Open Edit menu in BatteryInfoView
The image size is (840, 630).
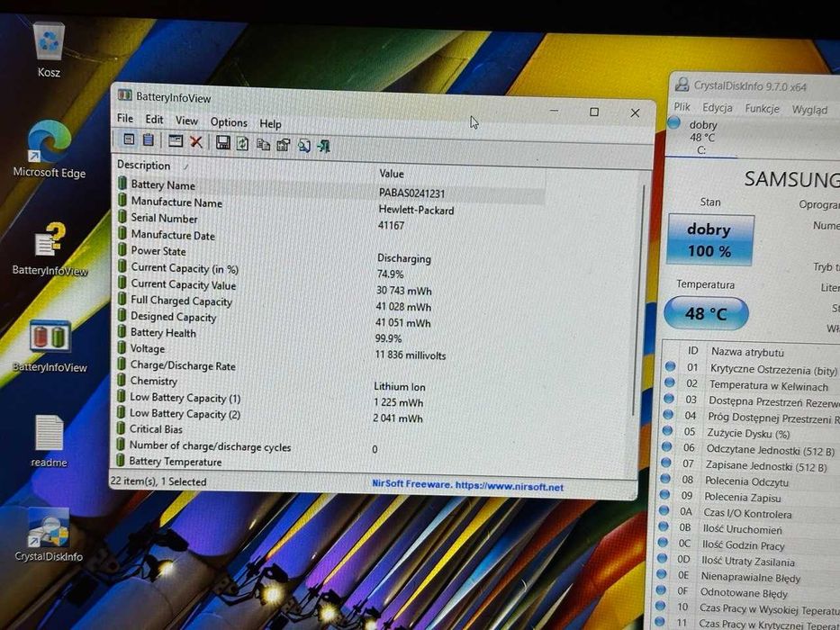[154, 120]
